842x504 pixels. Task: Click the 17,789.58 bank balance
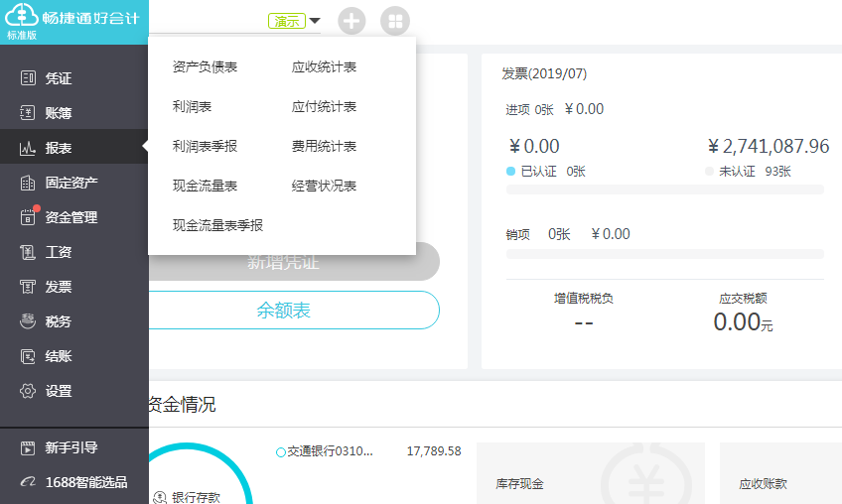click(x=434, y=451)
